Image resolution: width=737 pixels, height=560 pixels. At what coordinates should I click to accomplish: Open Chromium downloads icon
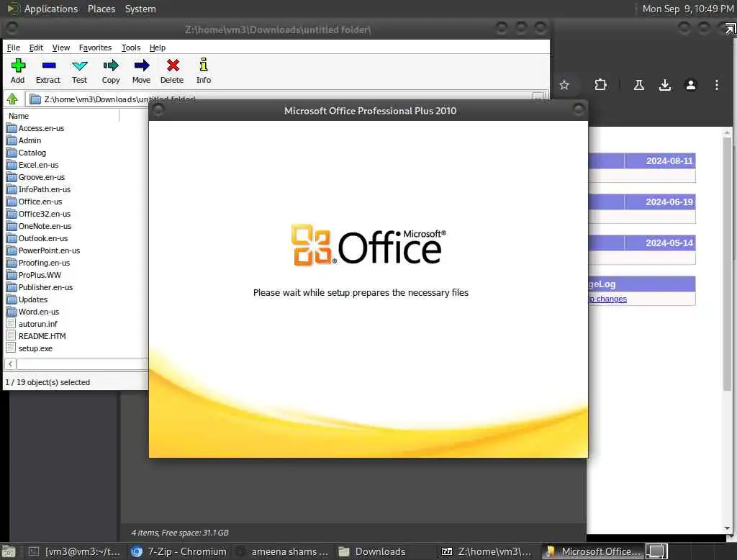664,85
